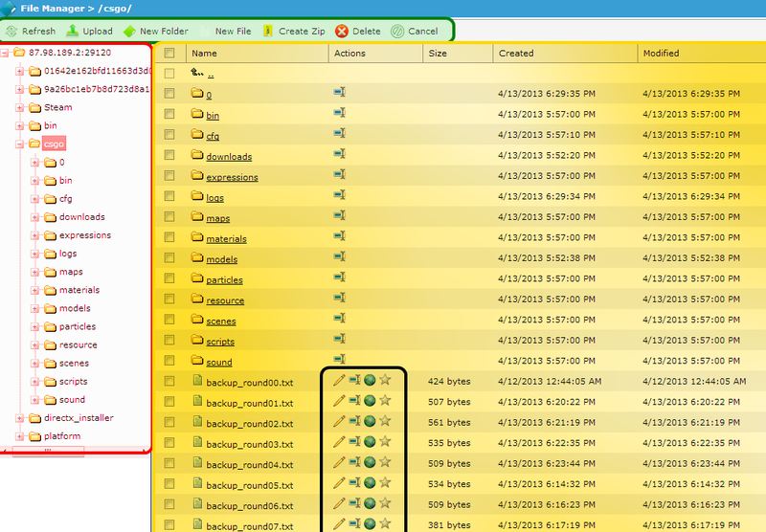Viewport: 766px width, 532px height.
Task: Check the box for backup_round06.txt
Action: point(169,503)
